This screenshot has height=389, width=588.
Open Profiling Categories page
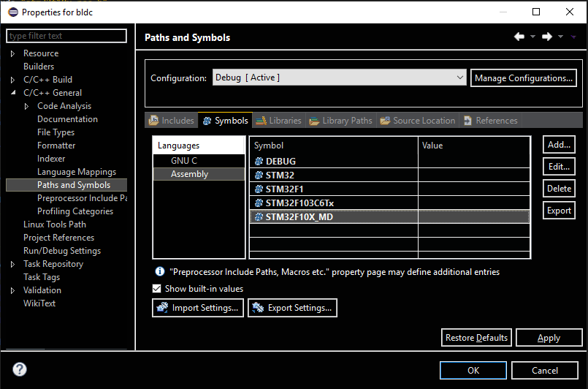click(x=75, y=211)
